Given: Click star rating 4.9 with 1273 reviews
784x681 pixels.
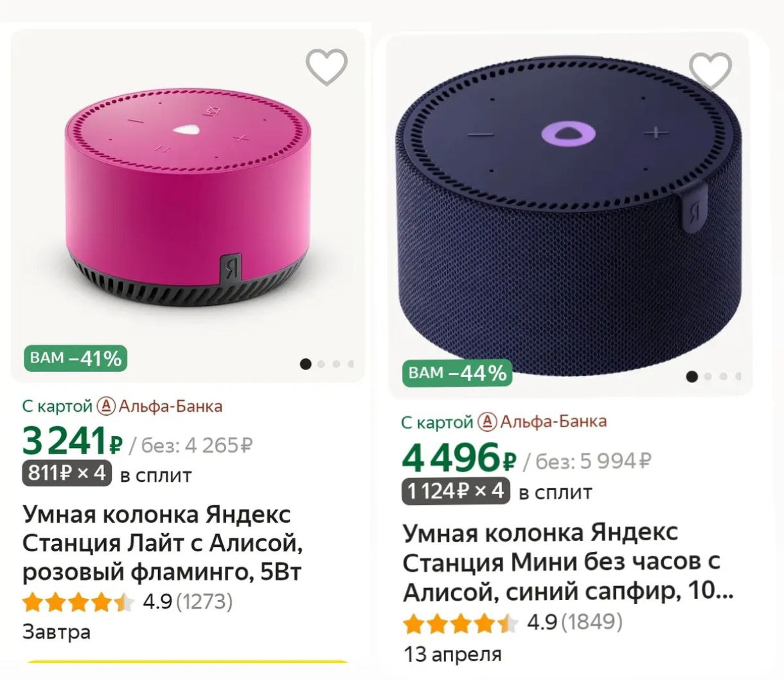Looking at the screenshot, I should coord(127,603).
